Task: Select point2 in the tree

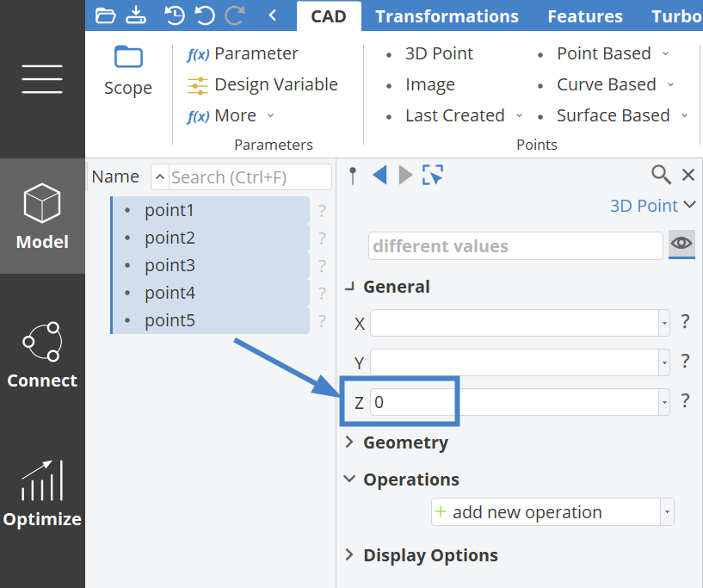Action: (211, 238)
